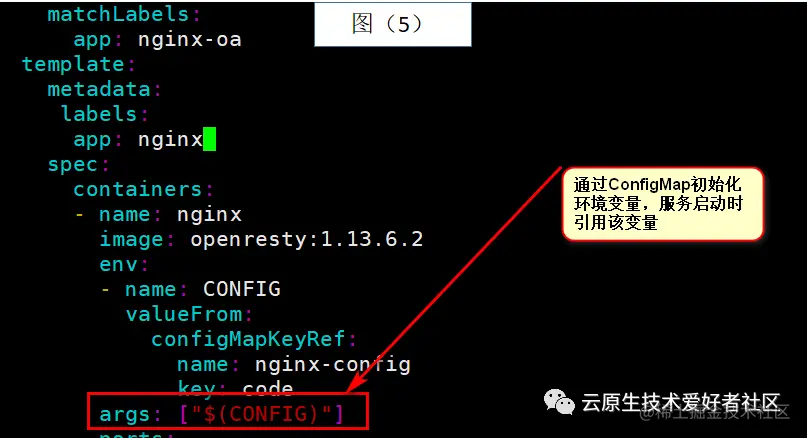Click the image openresty:1.13.6.2 value
807x438 pixels.
[x=307, y=239]
